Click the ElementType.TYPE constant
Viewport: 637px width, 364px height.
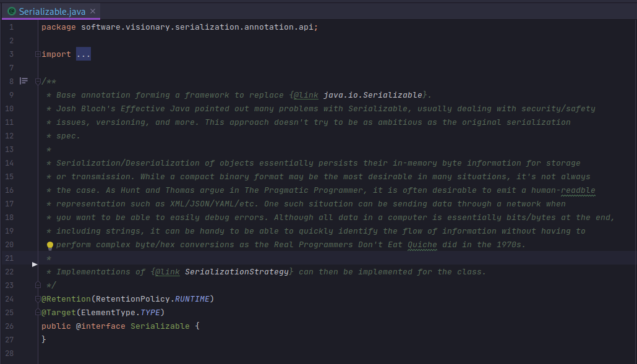[x=152, y=313]
